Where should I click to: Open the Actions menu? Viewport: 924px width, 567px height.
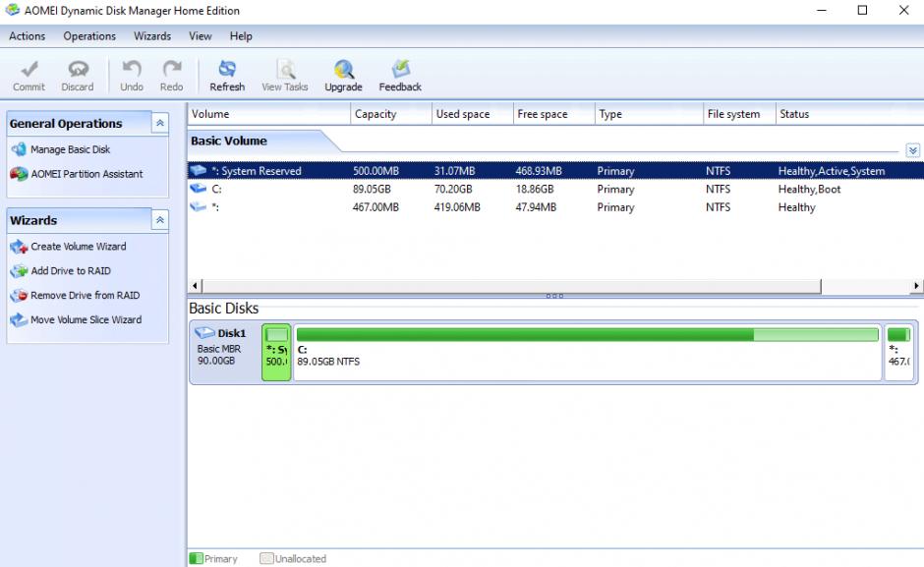pos(28,36)
